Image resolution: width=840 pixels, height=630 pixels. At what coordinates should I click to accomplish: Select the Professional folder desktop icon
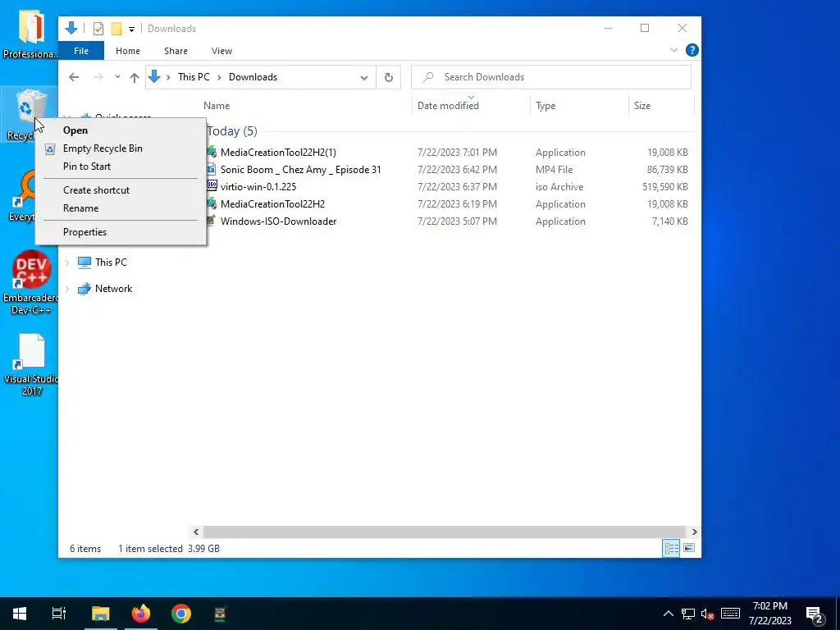coord(30,33)
